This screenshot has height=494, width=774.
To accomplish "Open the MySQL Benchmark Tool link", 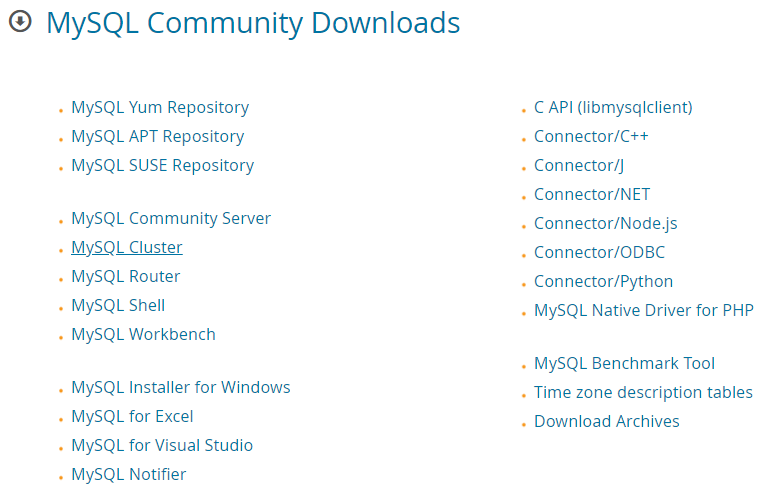I will pyautogui.click(x=624, y=364).
